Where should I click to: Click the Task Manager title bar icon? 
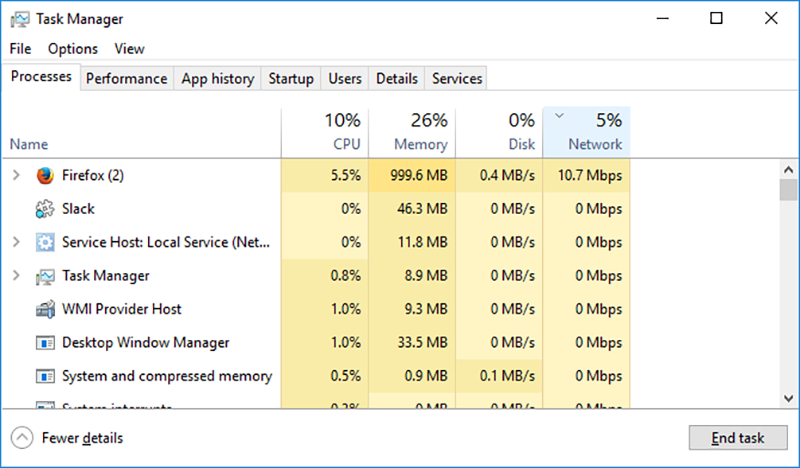19,18
